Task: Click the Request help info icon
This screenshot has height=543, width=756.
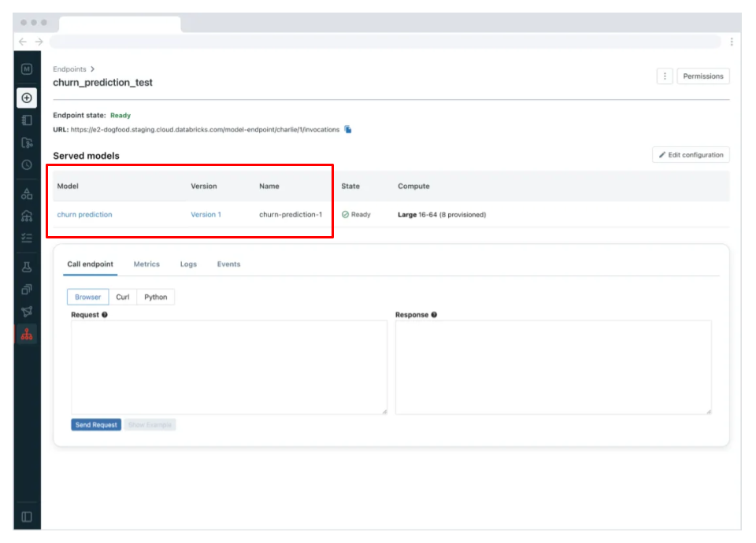Action: (x=105, y=315)
